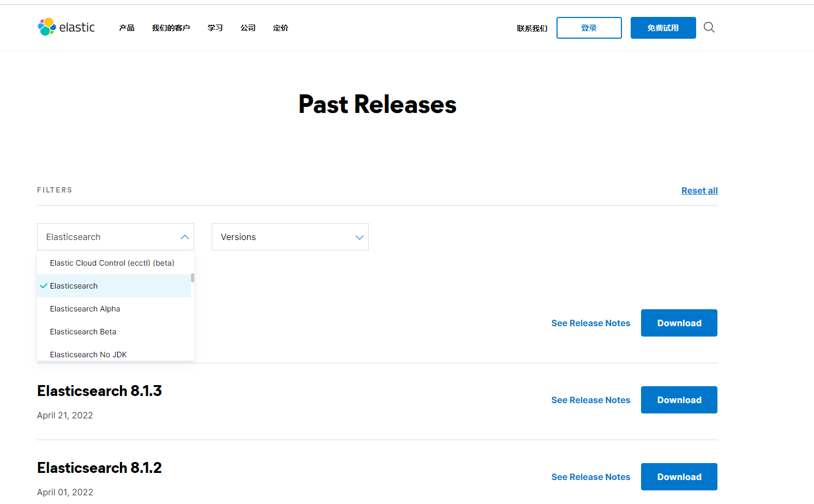Viewport: 814px width, 504px height.
Task: Click the Past Releases heading
Action: pos(378,104)
